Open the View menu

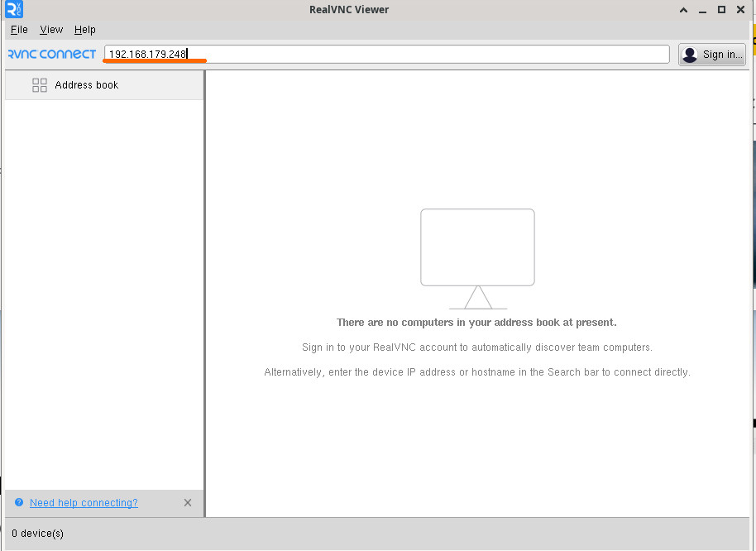51,30
